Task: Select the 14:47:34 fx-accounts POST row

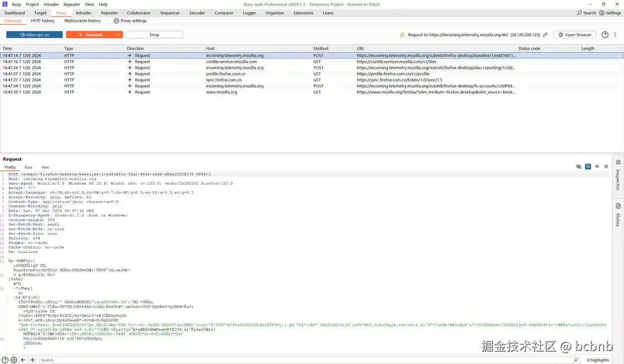Action: [311, 86]
